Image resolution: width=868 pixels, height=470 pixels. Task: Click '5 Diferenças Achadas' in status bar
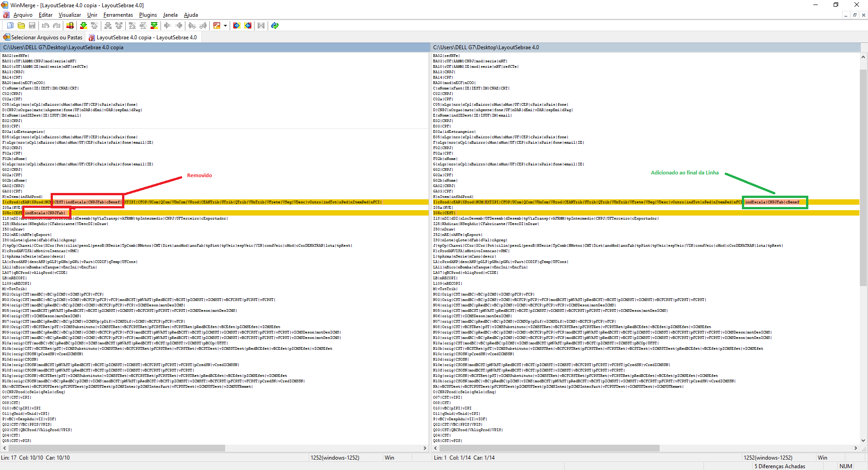coord(780,466)
